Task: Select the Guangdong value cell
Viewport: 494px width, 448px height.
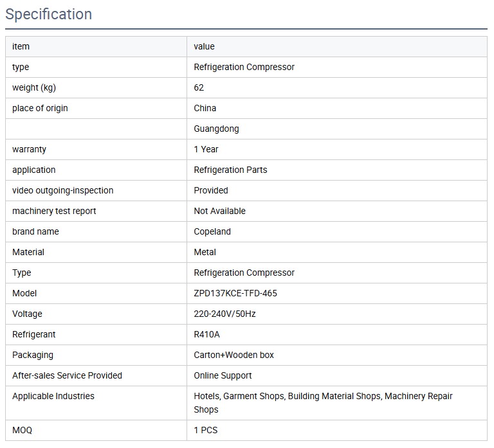Action: [216, 129]
